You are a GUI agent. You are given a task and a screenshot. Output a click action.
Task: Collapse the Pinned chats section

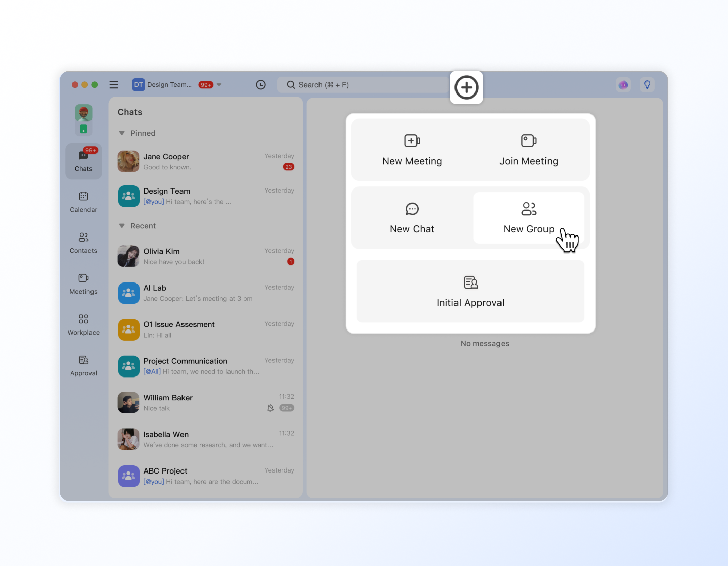coord(122,133)
